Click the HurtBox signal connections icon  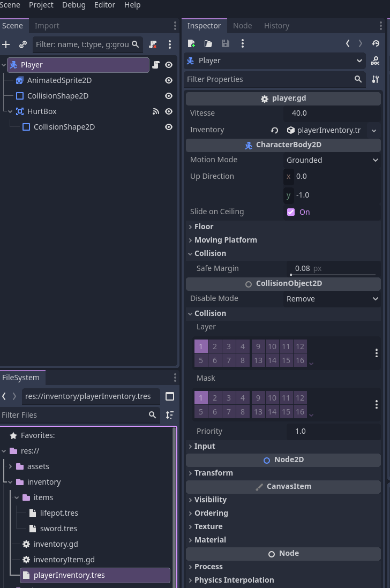pyautogui.click(x=156, y=111)
